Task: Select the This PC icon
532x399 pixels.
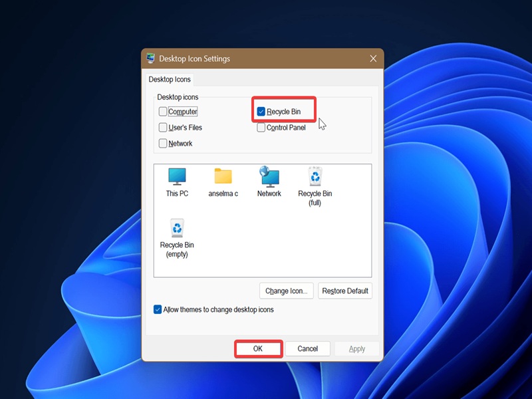Action: [177, 176]
